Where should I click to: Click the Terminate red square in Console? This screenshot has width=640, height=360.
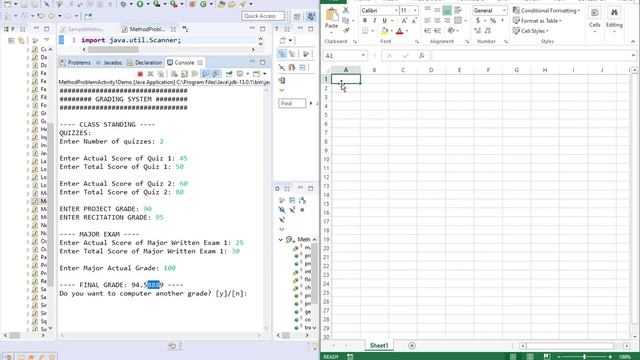(140, 74)
